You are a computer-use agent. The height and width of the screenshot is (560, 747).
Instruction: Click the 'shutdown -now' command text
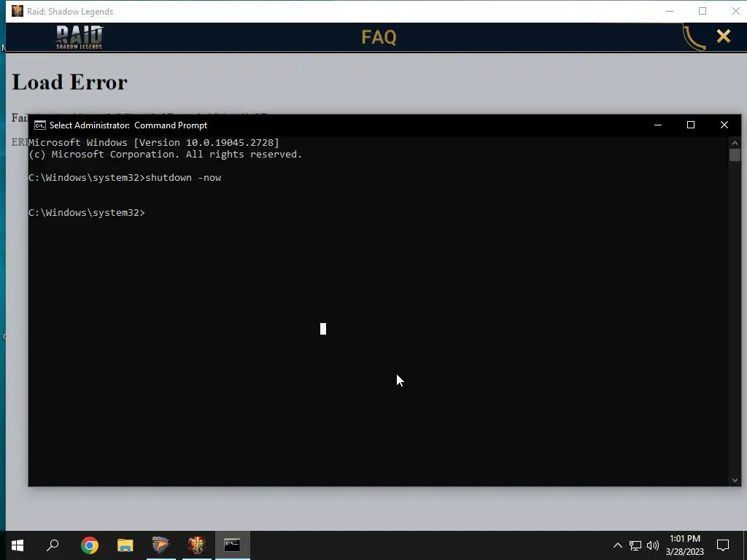(x=183, y=178)
